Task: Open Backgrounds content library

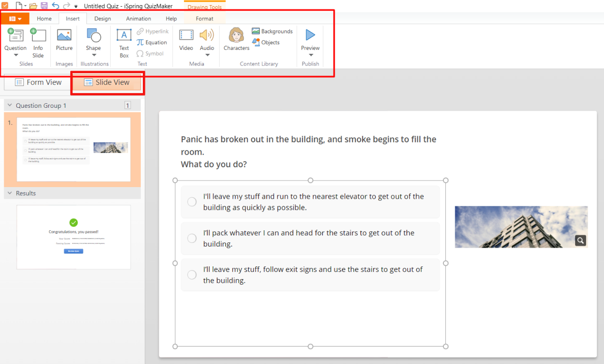Action: (x=273, y=31)
